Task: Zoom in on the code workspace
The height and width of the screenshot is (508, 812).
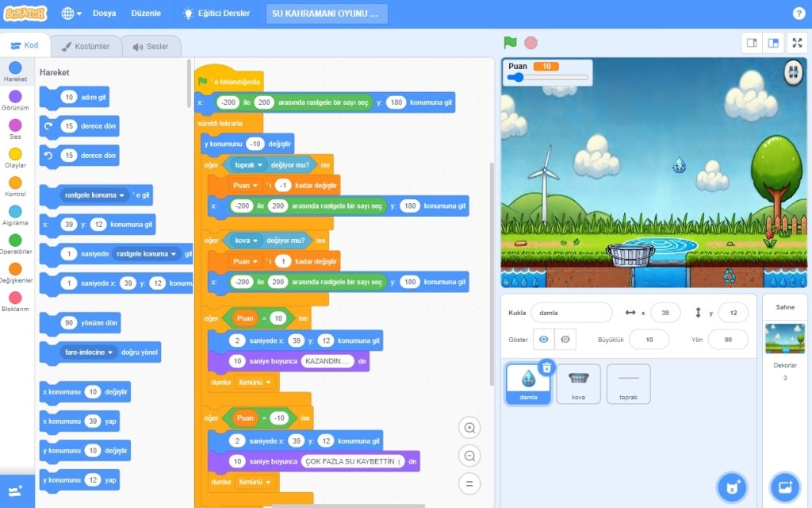Action: coord(469,429)
